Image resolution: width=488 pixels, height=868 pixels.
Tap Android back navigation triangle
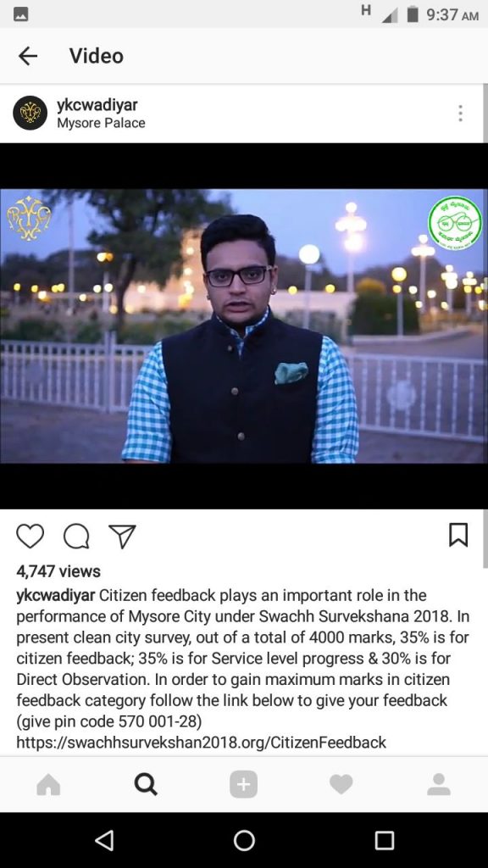tap(104, 840)
